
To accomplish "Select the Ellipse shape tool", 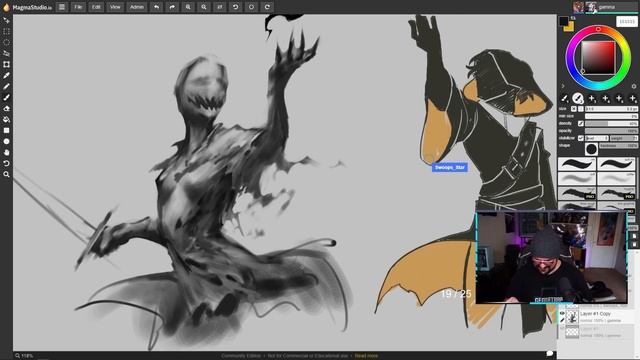I will click(x=6, y=142).
